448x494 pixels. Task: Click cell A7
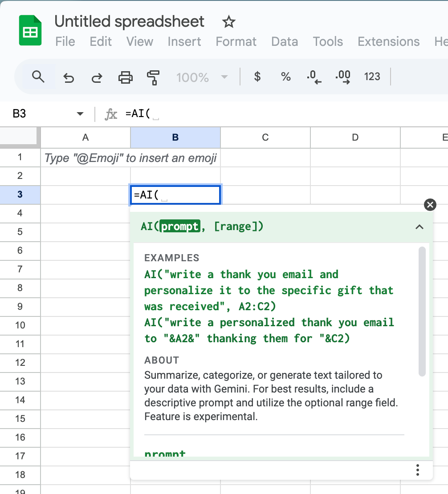coord(86,269)
